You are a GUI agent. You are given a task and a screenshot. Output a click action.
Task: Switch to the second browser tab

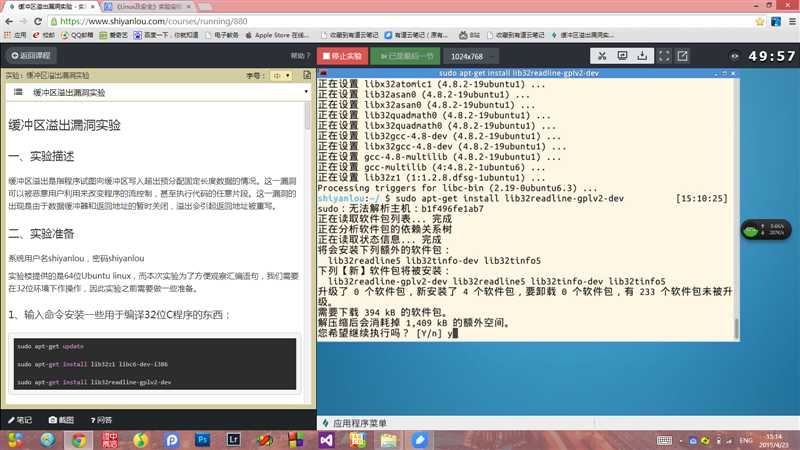(x=148, y=7)
